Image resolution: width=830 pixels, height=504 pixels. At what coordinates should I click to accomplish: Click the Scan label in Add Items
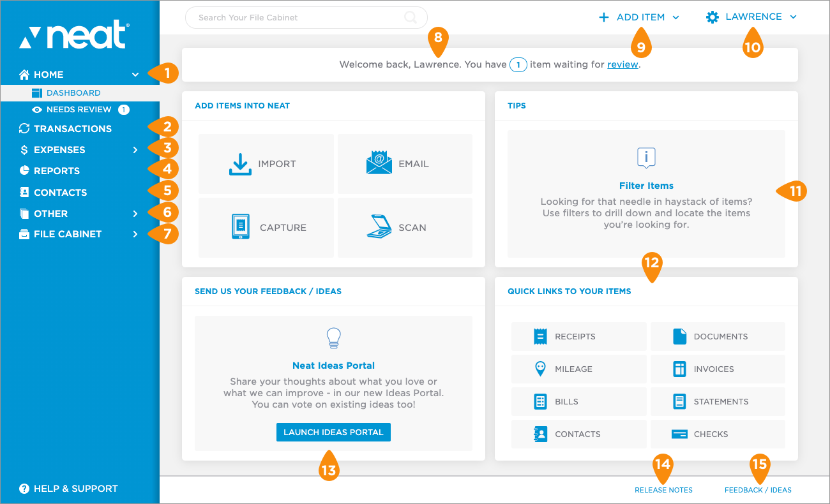(412, 227)
